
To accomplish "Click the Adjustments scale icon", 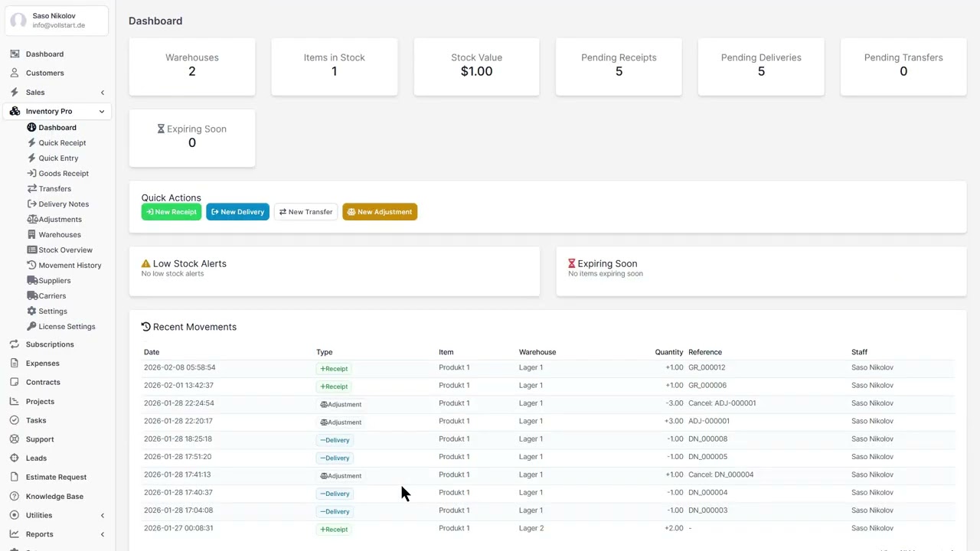I will point(31,220).
